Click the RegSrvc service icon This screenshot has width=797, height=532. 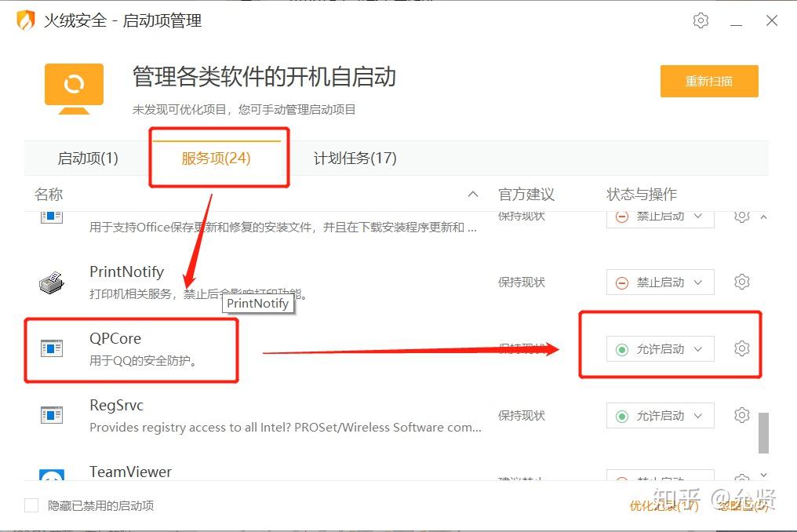pos(51,415)
